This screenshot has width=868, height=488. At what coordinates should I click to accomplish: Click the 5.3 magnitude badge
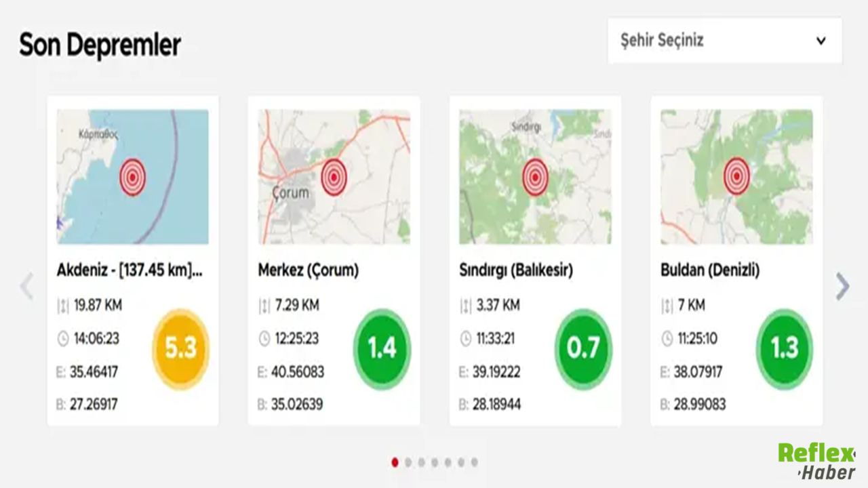click(x=180, y=348)
